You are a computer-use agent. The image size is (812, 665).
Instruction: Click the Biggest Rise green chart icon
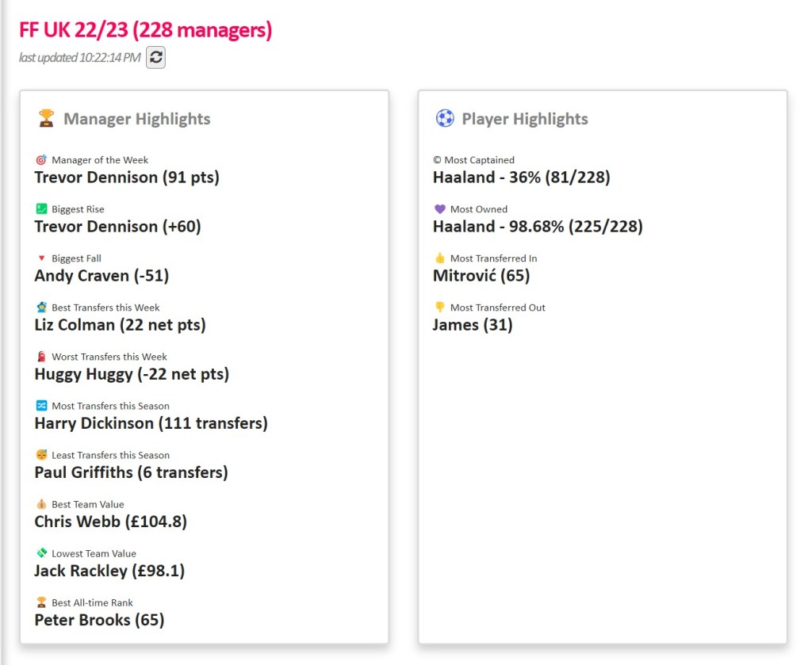41,209
